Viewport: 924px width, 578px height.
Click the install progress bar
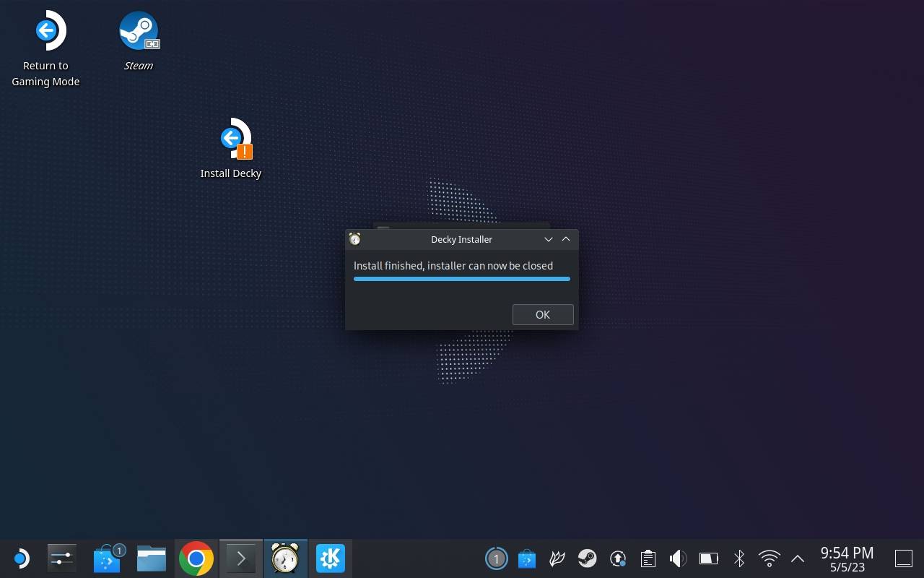(462, 279)
